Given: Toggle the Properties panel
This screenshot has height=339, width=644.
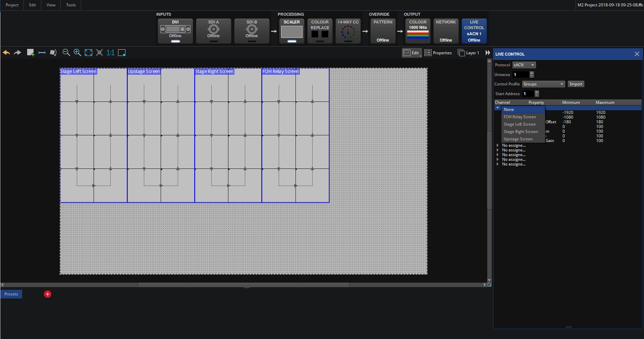Looking at the screenshot, I should pyautogui.click(x=438, y=53).
